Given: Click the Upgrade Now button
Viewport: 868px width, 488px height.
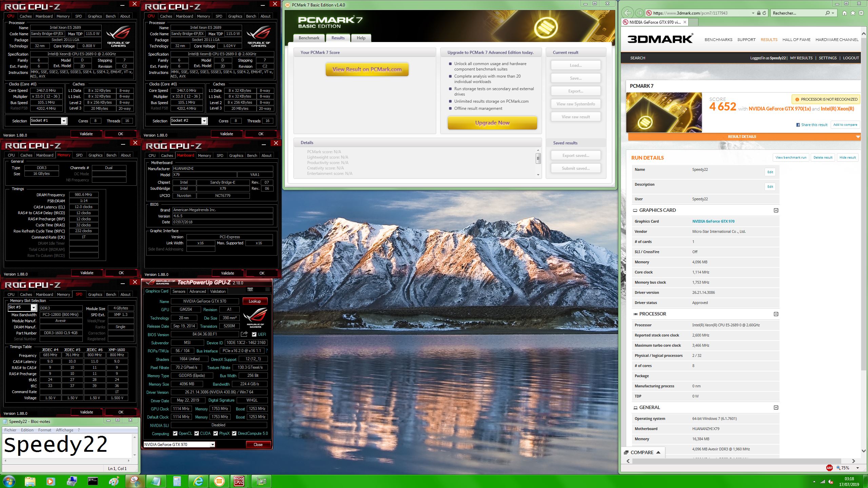Looking at the screenshot, I should click(492, 123).
